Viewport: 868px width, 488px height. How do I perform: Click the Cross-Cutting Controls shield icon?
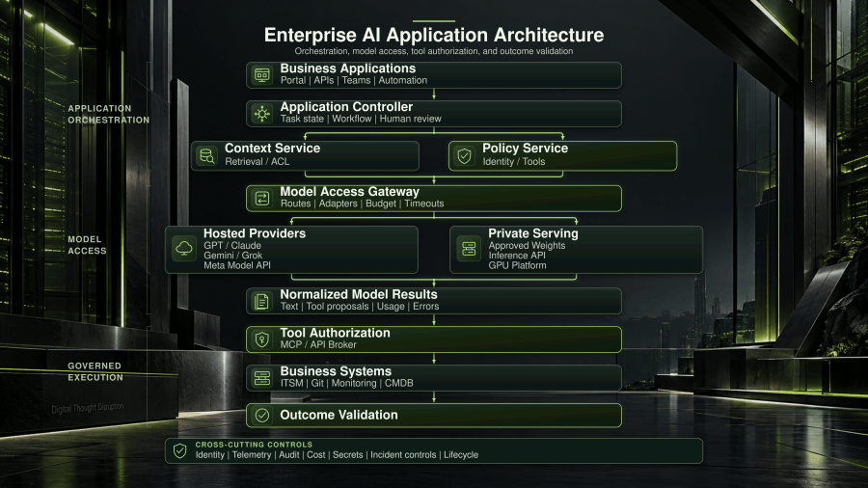pyautogui.click(x=180, y=450)
